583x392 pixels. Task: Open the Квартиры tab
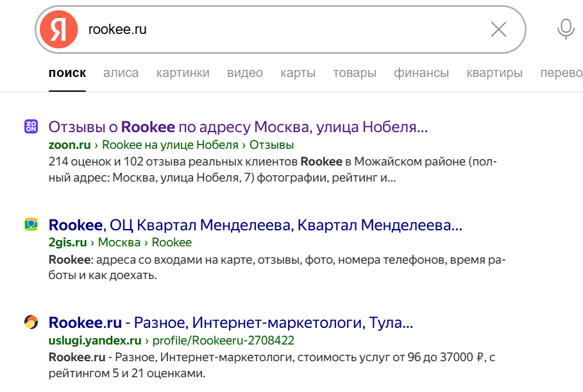[494, 73]
